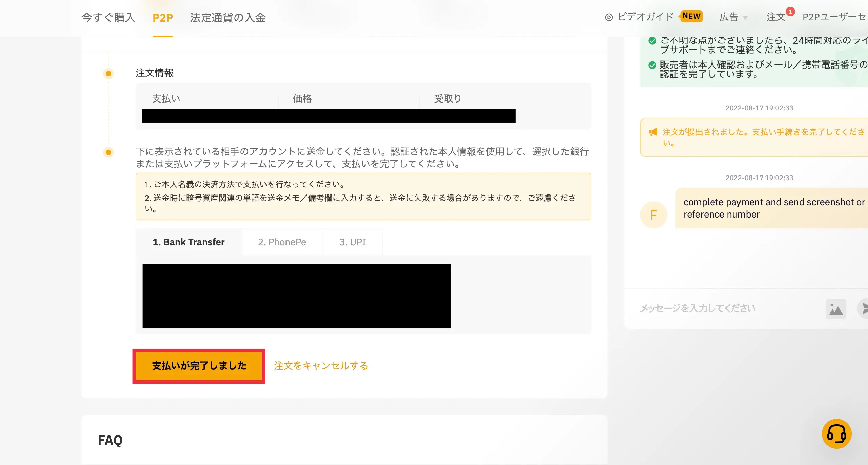Open 法定通貨の入金 navigation item
This screenshot has width=868, height=465.
(228, 18)
